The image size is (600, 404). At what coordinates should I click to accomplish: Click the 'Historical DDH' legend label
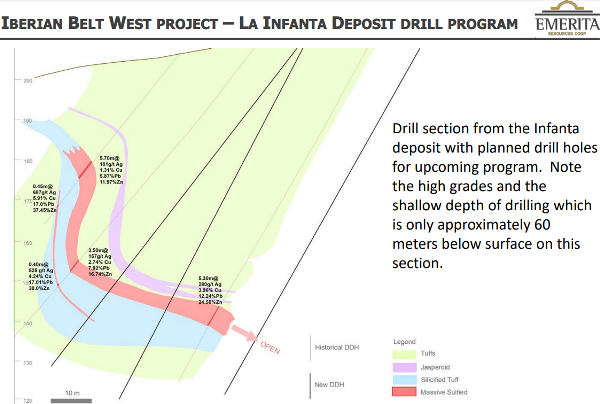[x=337, y=347]
